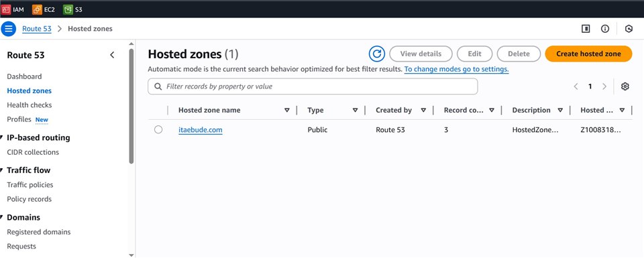Screen dimensions: 644x258
Task: Click the Edit button
Action: coord(474,54)
